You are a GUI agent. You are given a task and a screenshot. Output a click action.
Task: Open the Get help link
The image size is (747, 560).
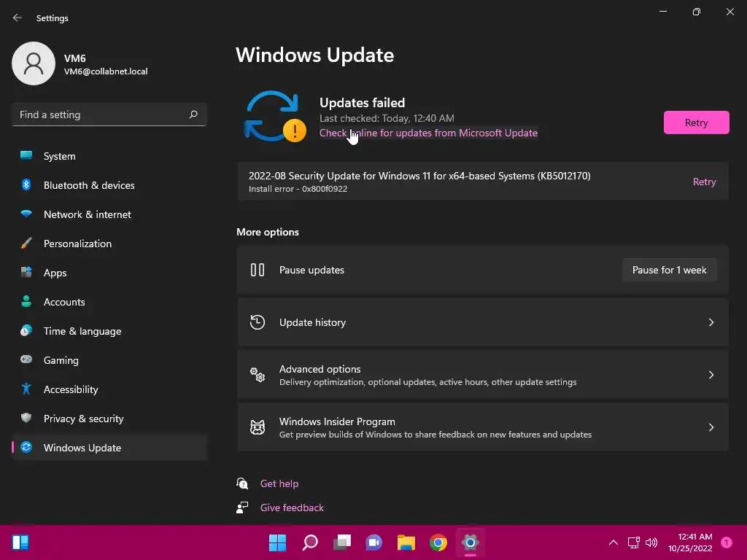(x=279, y=483)
